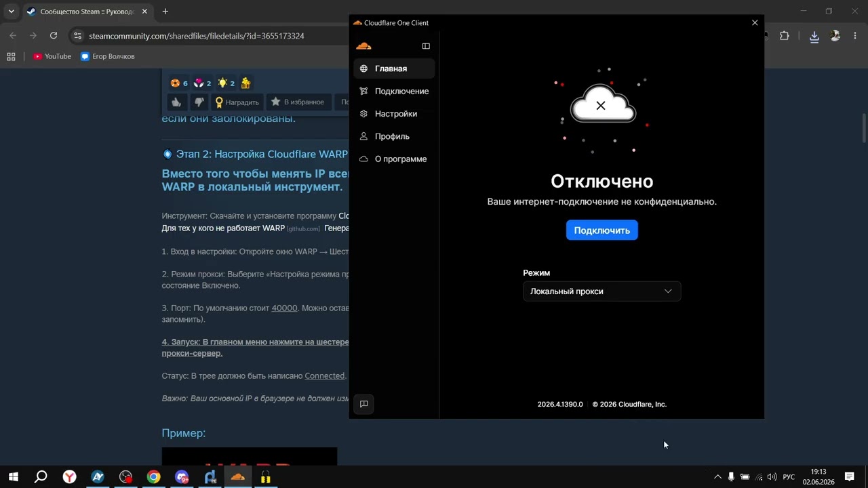This screenshot has width=868, height=488.
Task: Open Wi-Fi network icon in tray
Action: point(759,477)
